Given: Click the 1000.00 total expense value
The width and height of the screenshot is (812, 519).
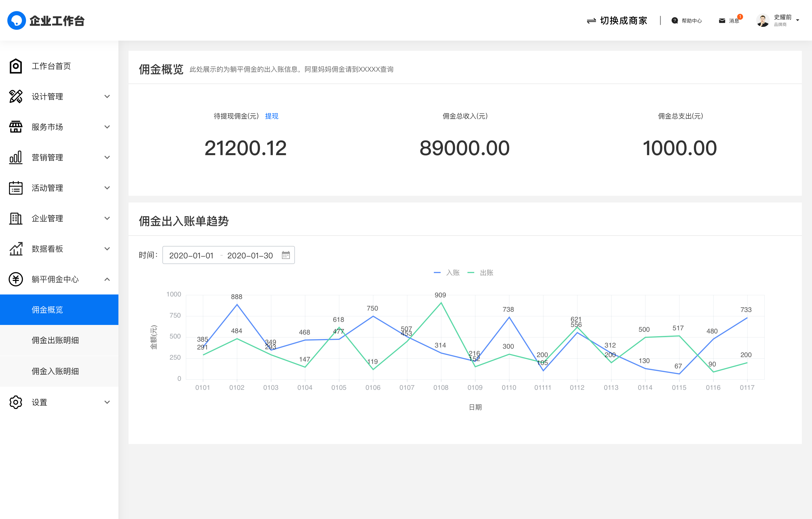Looking at the screenshot, I should click(680, 148).
